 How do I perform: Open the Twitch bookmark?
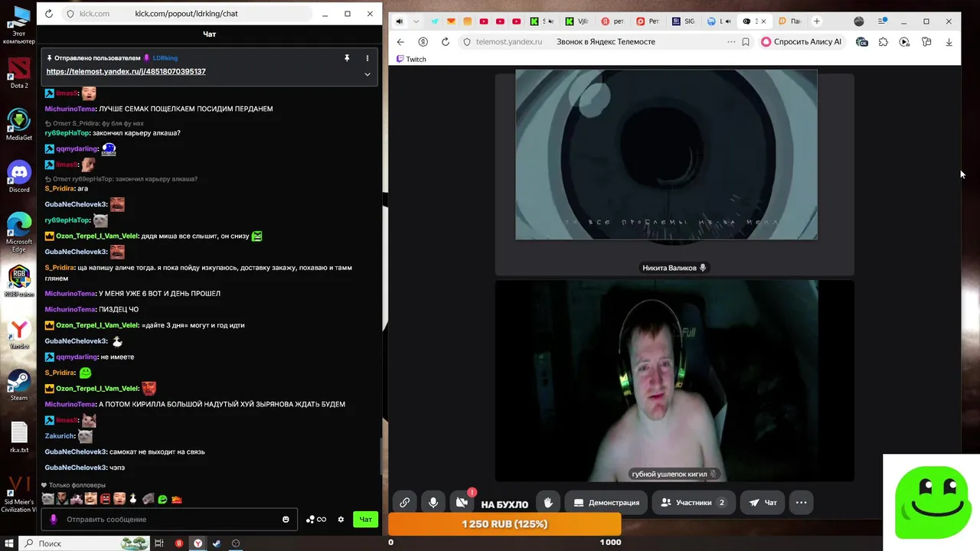tap(411, 59)
